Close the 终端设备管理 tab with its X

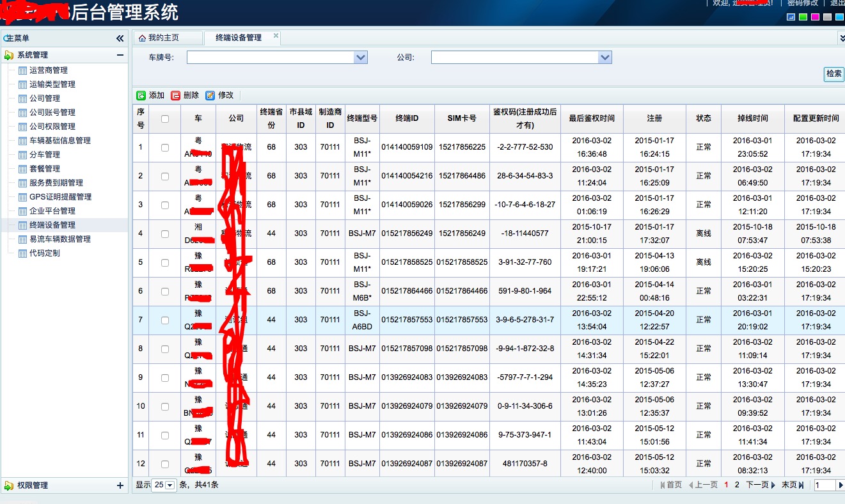pos(276,36)
